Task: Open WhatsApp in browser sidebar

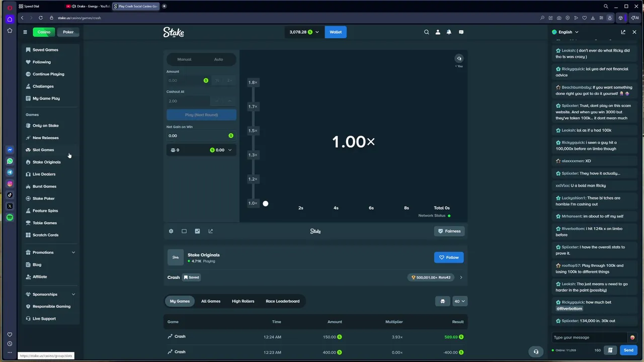Action: (10, 161)
